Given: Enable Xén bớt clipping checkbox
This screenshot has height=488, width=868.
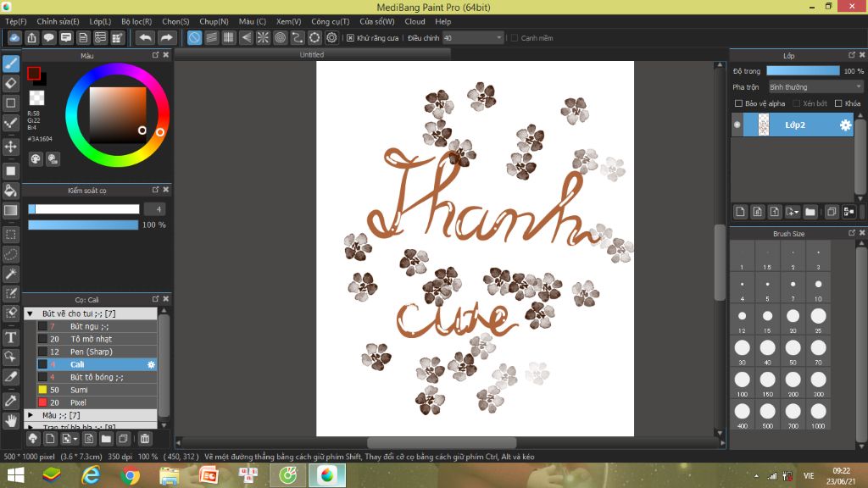Looking at the screenshot, I should coord(797,103).
